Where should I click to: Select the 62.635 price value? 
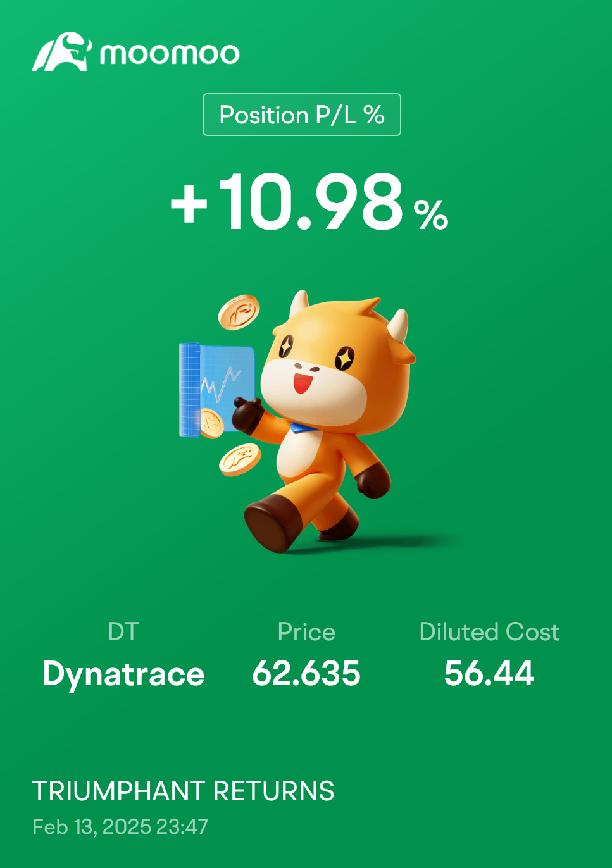306,673
